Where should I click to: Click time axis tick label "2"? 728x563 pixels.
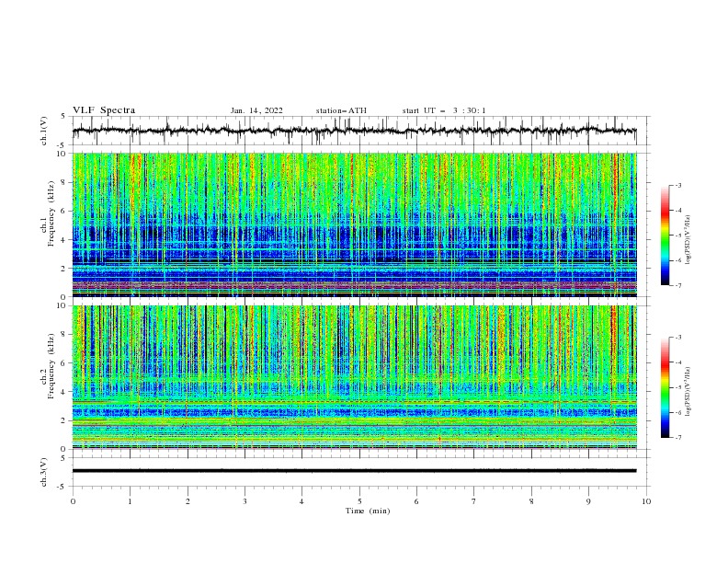coord(188,501)
